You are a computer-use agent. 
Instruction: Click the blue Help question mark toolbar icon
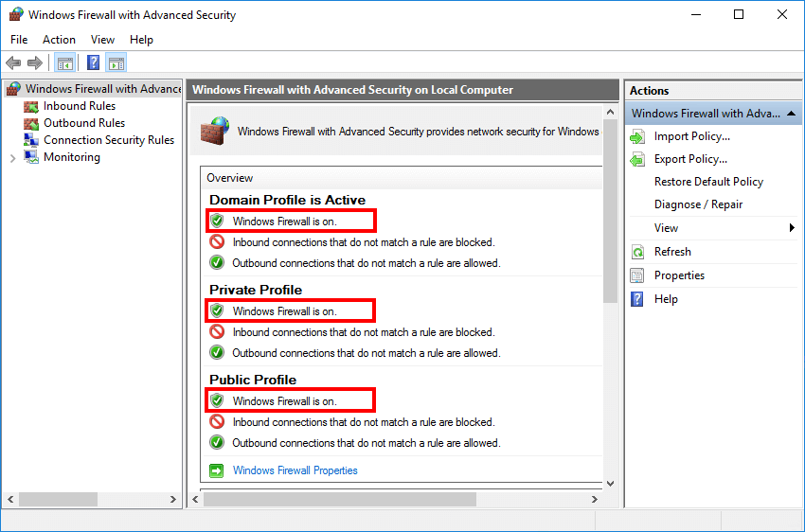pos(93,63)
